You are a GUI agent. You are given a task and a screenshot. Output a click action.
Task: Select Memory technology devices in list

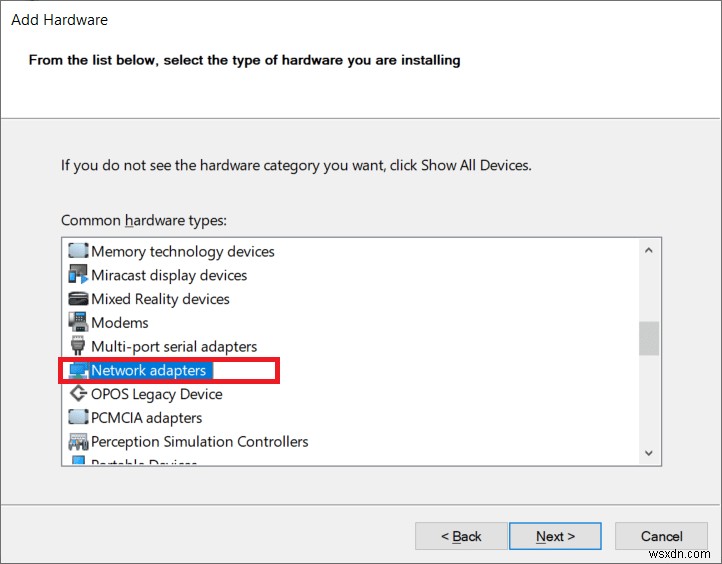pos(182,251)
